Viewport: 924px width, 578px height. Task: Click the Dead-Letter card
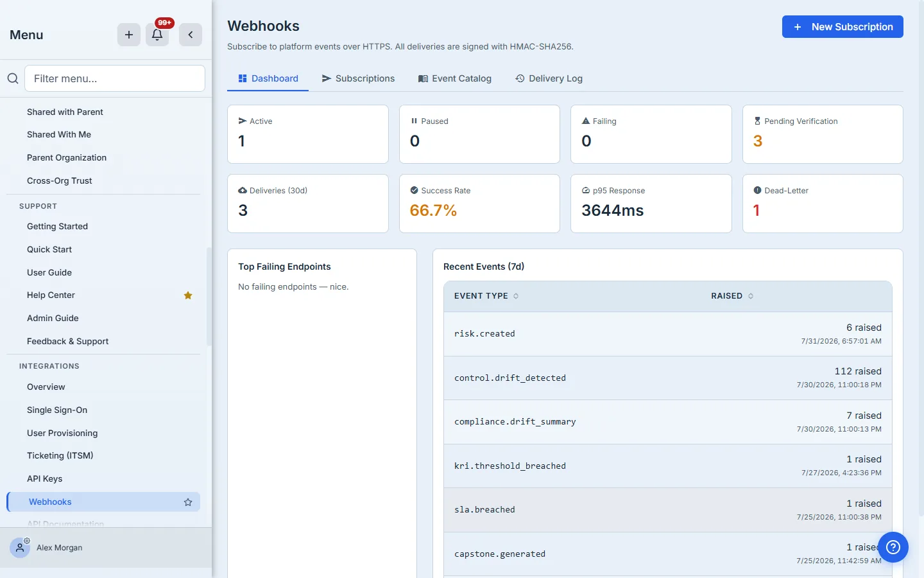823,204
